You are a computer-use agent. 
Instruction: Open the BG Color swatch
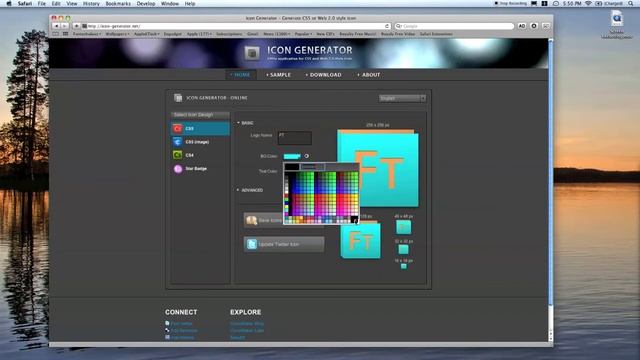pyautogui.click(x=292, y=156)
